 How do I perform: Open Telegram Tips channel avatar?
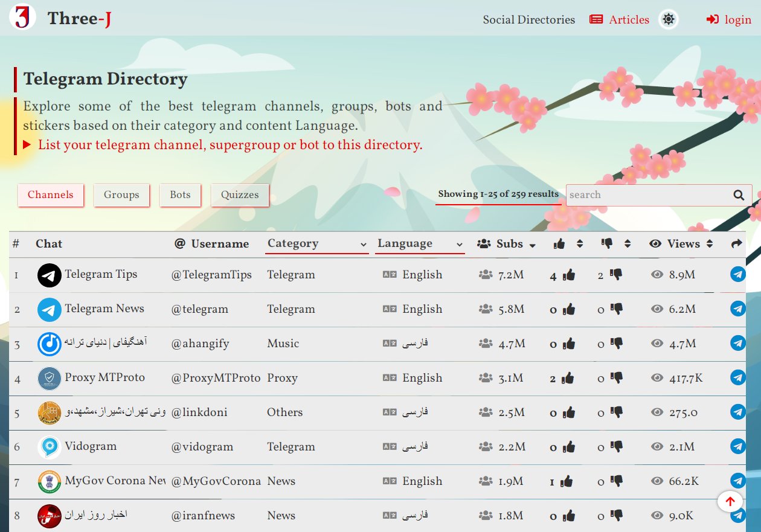[x=50, y=275]
